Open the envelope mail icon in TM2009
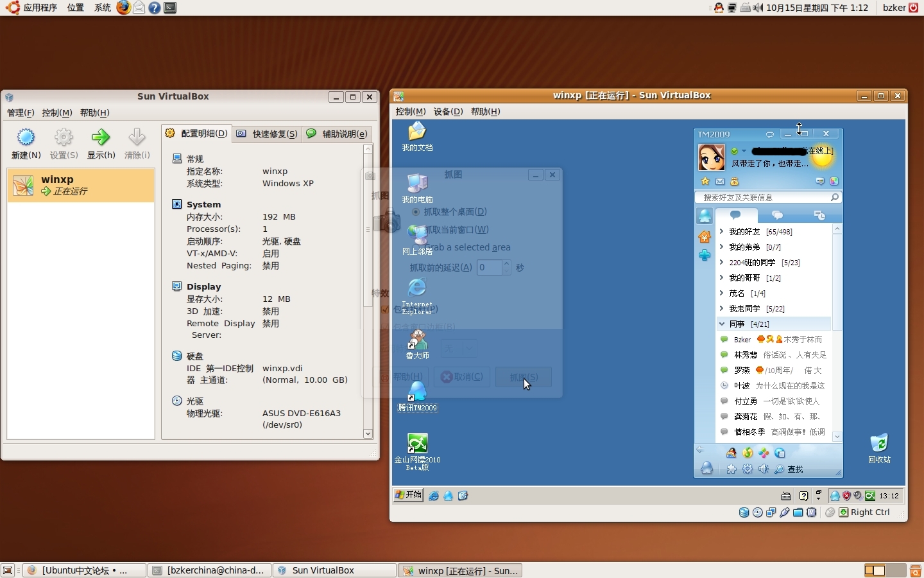Screen dimensions: 924x578 point(720,182)
